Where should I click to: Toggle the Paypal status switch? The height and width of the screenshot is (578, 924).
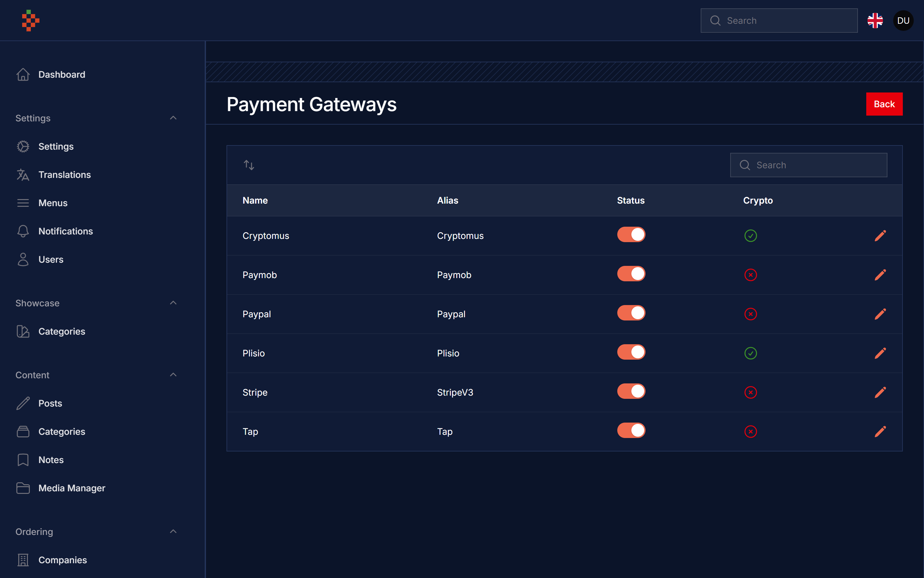pyautogui.click(x=631, y=313)
